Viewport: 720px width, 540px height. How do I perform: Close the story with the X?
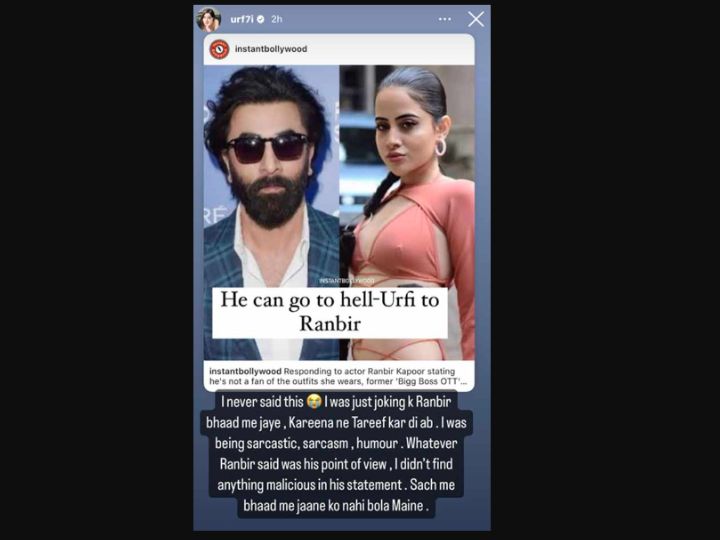[x=476, y=19]
